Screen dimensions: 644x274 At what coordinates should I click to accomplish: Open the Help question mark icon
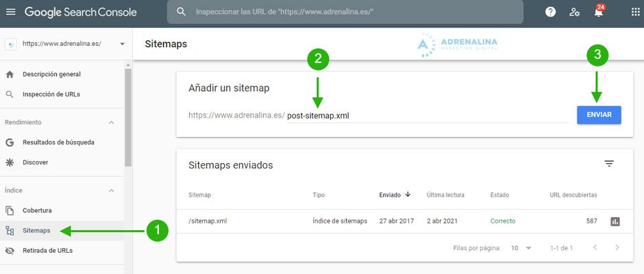(550, 12)
